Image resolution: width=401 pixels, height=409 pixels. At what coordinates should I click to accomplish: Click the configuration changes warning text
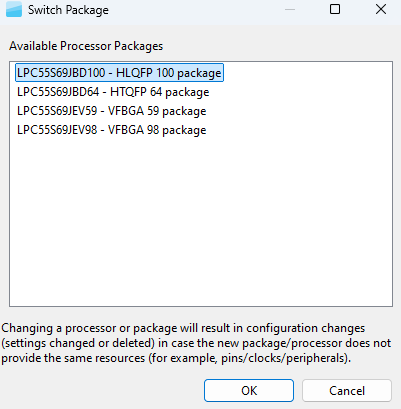[196, 343]
